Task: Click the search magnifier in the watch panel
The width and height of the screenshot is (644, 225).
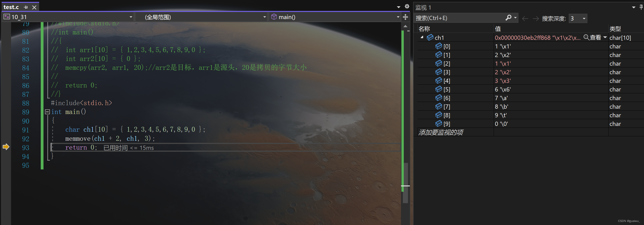Action: (x=508, y=18)
